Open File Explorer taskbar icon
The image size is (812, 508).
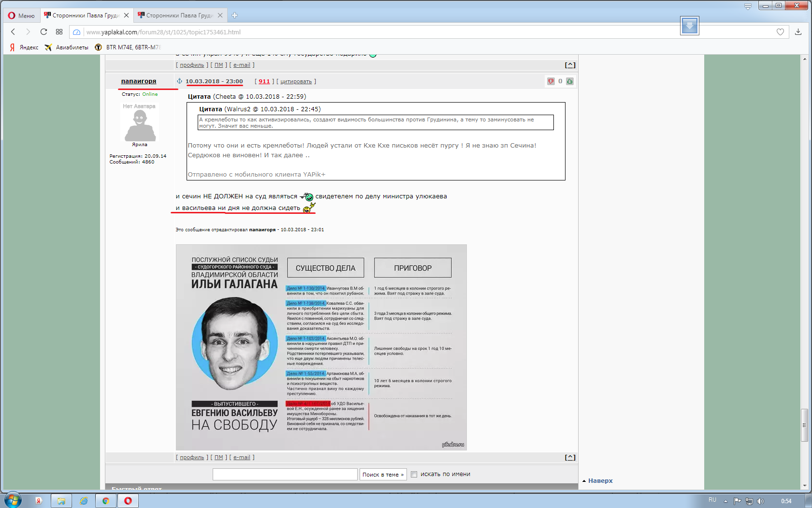tap(61, 501)
